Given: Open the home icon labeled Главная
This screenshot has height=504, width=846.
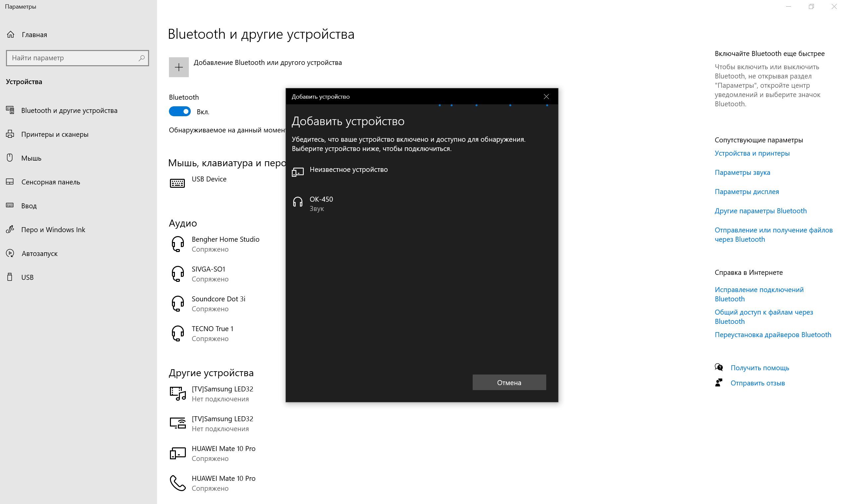Looking at the screenshot, I should (11, 34).
